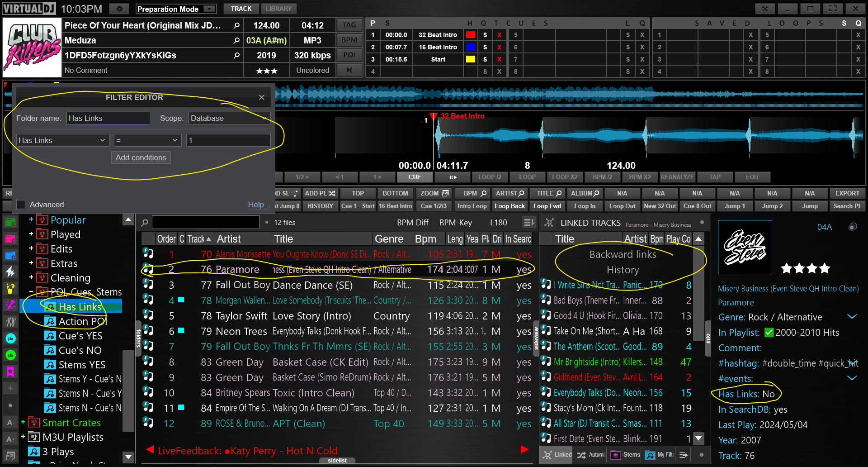The width and height of the screenshot is (868, 467).
Task: Open the Stems sideview tab icon
Action: click(x=616, y=455)
